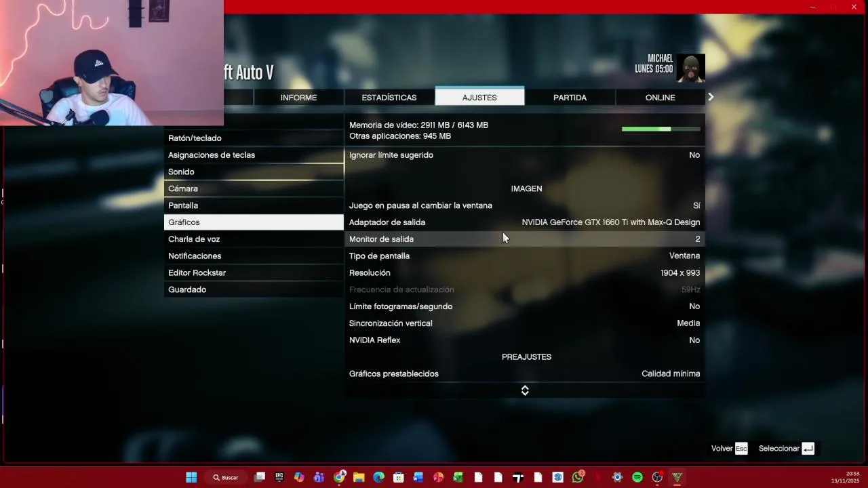Change the Resolución 1904 x 993 setting
The height and width of the screenshot is (488, 868).
tap(525, 273)
